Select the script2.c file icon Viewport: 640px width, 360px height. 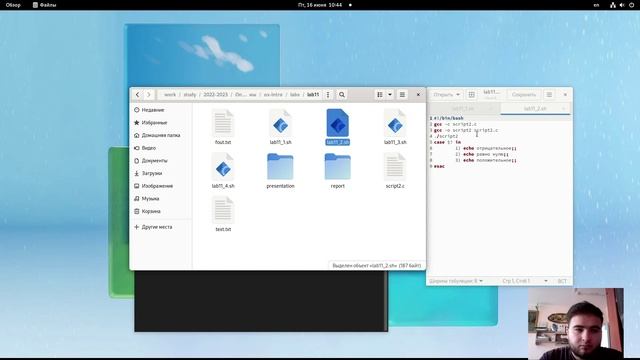click(395, 167)
